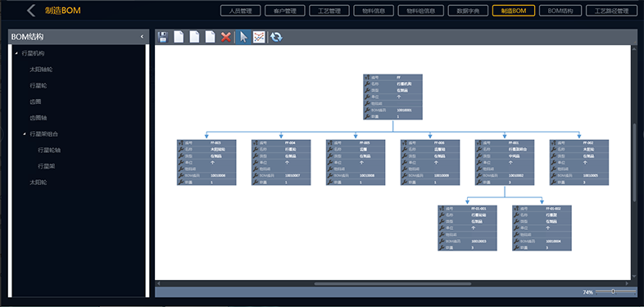Image resolution: width=644 pixels, height=307 pixels.
Task: Toggle the line chart connector tool
Action: [259, 37]
